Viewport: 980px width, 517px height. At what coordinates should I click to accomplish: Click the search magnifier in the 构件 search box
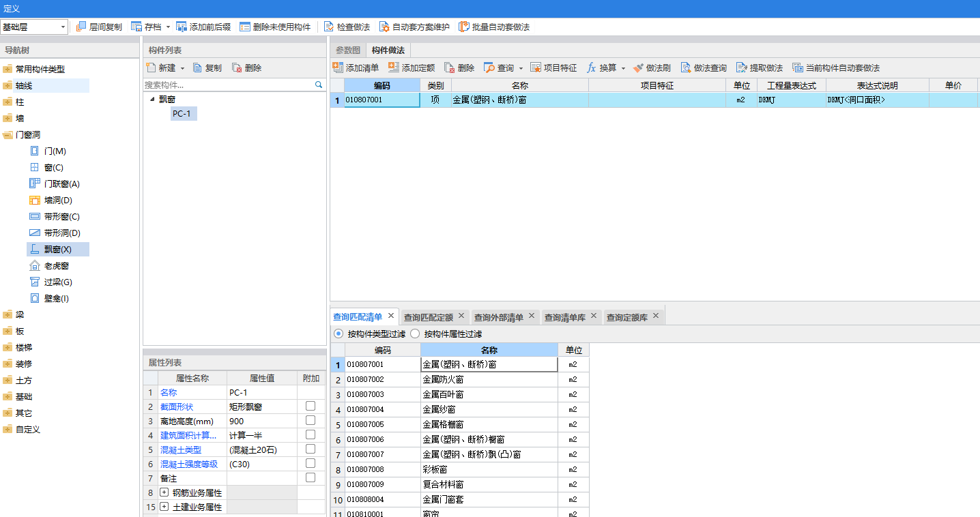tap(318, 85)
